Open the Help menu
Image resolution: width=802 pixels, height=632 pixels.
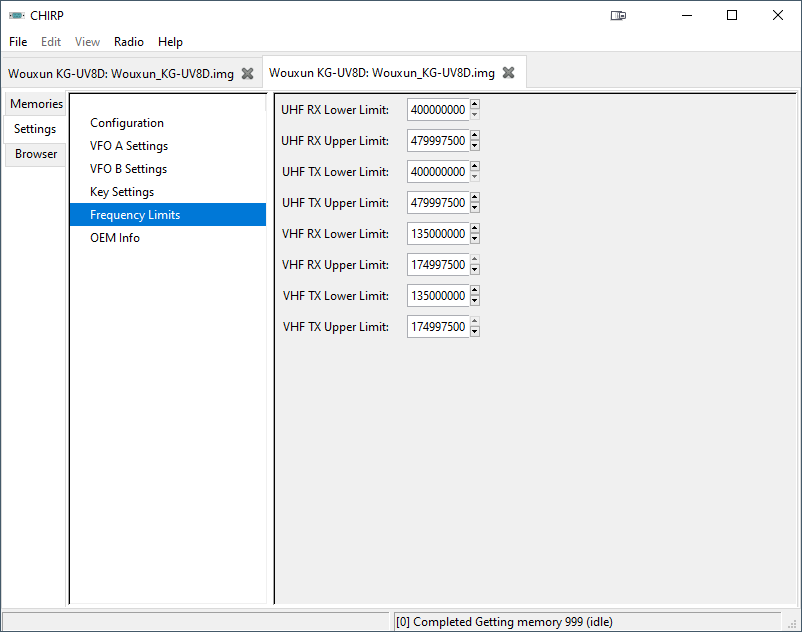tap(170, 42)
